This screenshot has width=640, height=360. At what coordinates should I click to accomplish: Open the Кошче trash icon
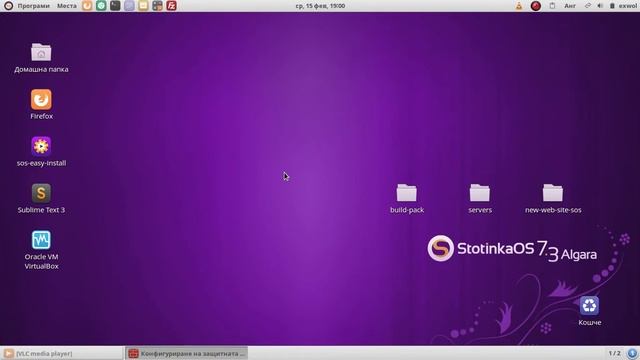click(589, 306)
